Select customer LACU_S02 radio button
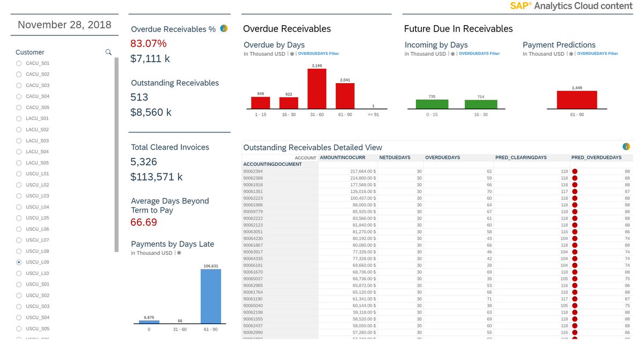Viewport: 644px width, 344px height. point(19,129)
